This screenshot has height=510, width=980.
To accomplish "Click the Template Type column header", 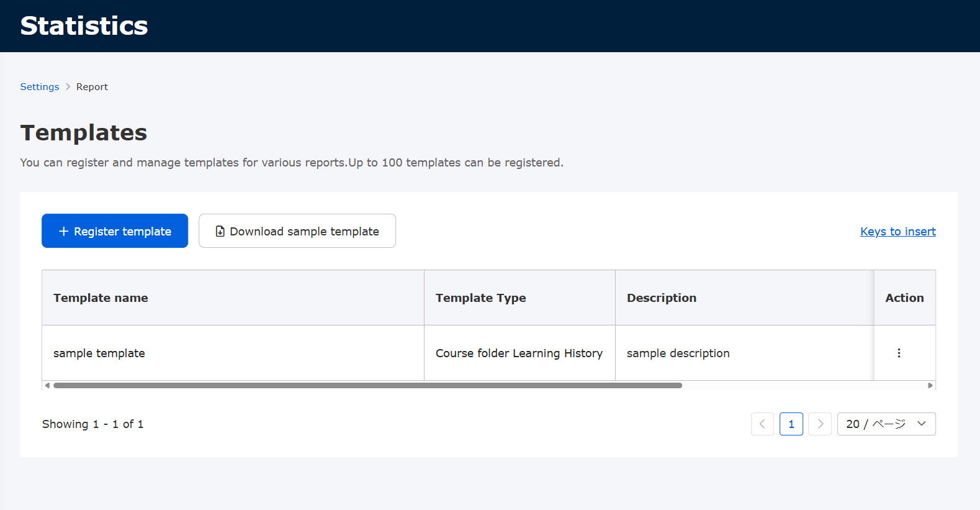I will click(480, 298).
